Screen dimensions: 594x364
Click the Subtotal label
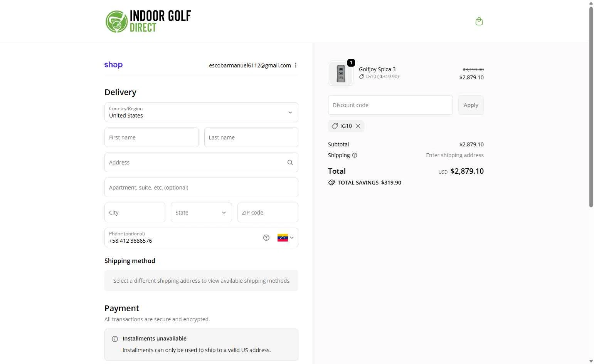[338, 144]
